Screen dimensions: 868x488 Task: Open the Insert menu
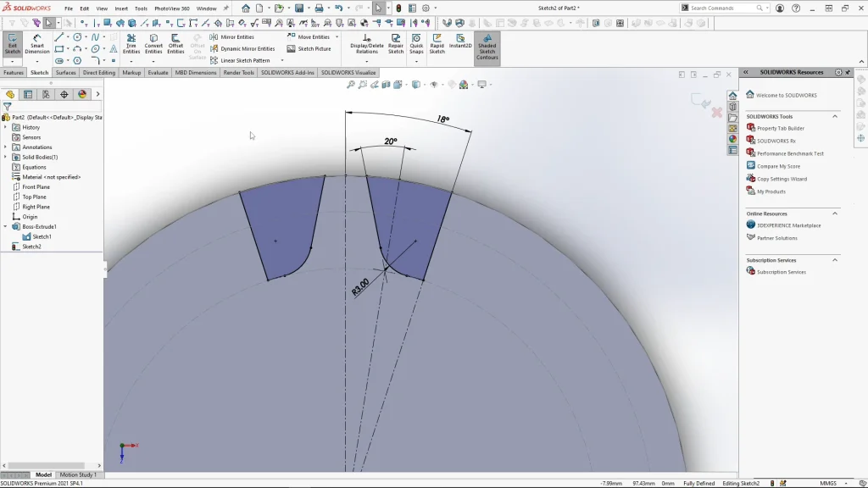[x=121, y=8]
